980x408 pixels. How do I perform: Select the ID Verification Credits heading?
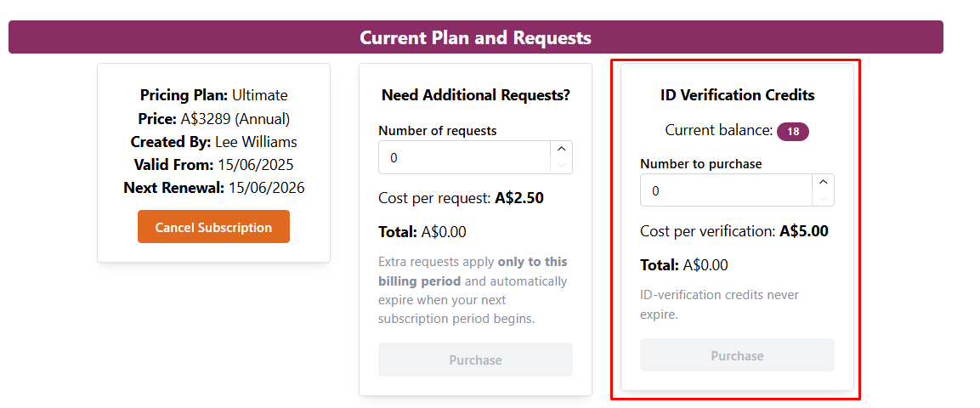[737, 95]
